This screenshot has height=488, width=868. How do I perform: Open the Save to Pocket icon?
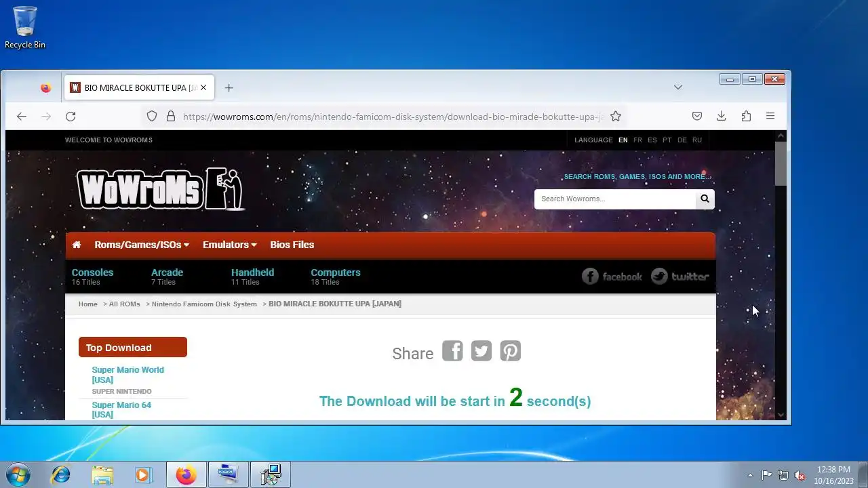[697, 117]
